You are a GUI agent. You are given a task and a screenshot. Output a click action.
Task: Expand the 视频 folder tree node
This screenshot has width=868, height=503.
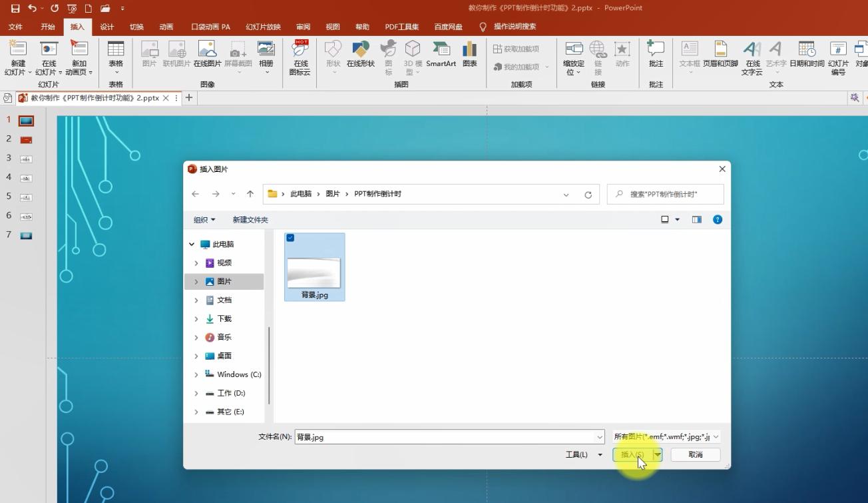point(196,263)
